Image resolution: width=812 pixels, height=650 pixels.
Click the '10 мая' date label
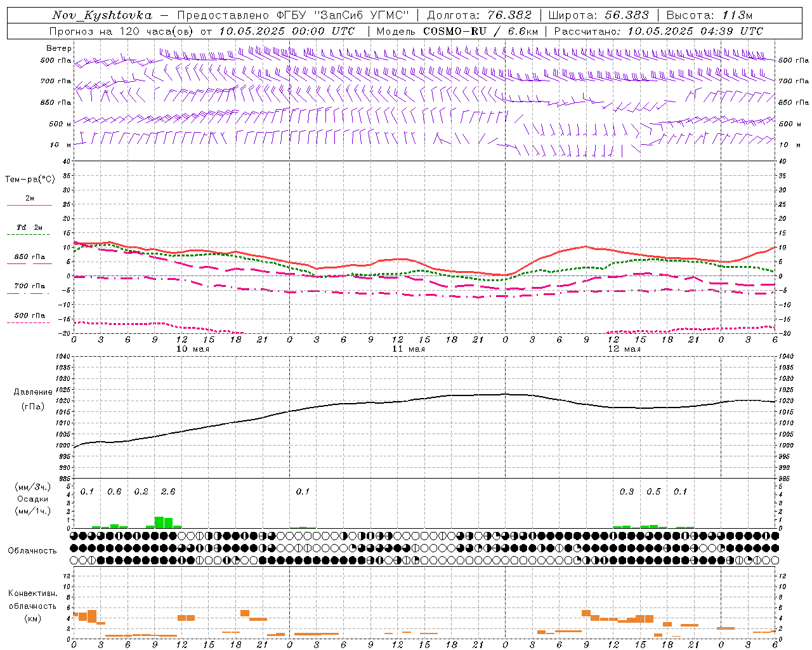click(193, 349)
